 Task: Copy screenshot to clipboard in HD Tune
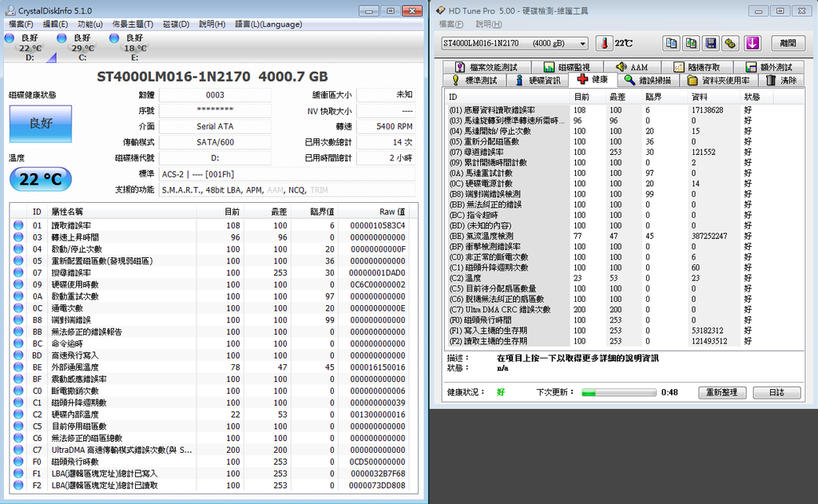coord(691,43)
